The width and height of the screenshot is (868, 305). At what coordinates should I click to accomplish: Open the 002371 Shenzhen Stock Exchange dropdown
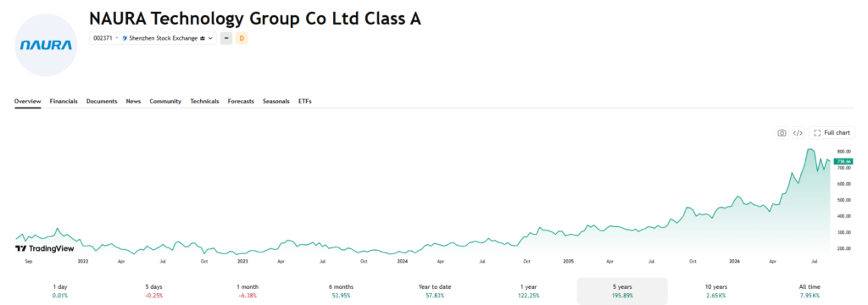153,38
